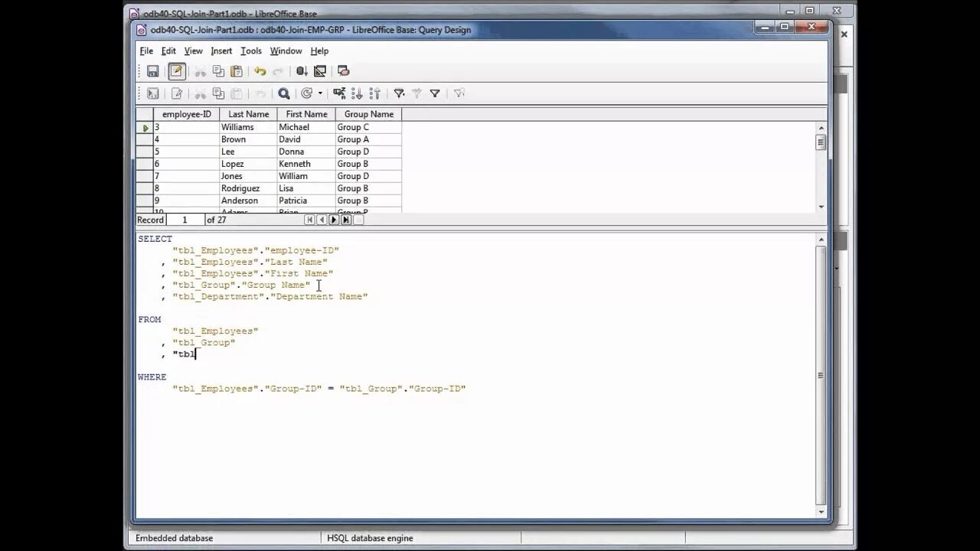This screenshot has height=551, width=980.
Task: Click the SQL editor scroll up arrow
Action: click(x=821, y=240)
